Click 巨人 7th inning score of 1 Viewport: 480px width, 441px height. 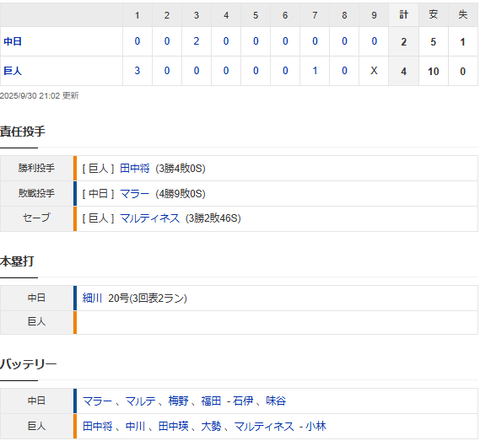coord(315,71)
